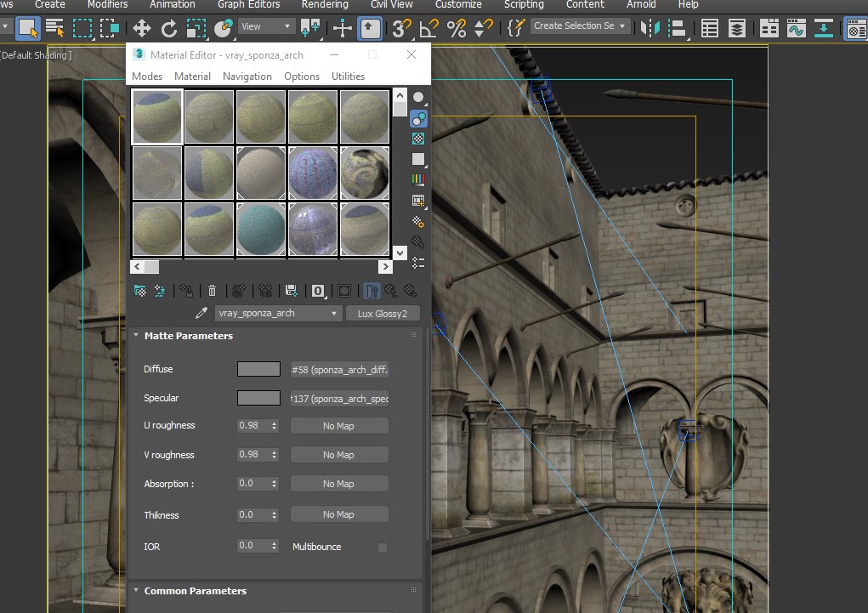Click the Put to Library save icon
The image size is (868, 613).
(x=292, y=291)
